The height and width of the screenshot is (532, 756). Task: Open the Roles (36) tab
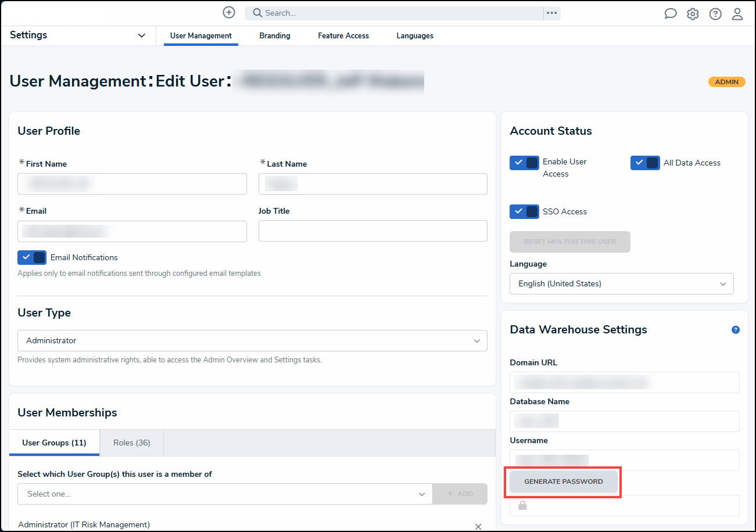pos(132,443)
